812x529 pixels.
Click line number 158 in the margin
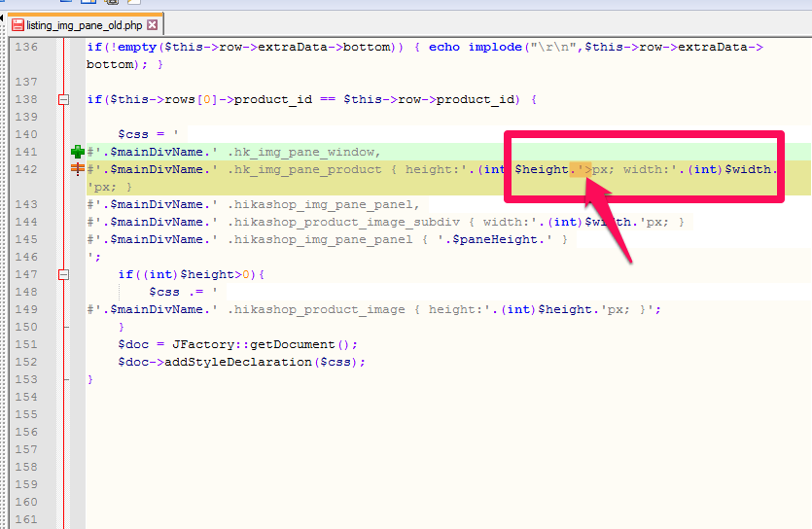[x=26, y=467]
